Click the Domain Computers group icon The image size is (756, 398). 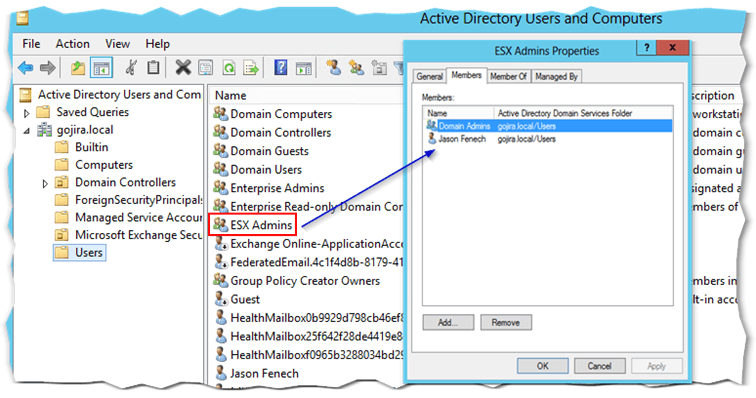pyautogui.click(x=220, y=114)
